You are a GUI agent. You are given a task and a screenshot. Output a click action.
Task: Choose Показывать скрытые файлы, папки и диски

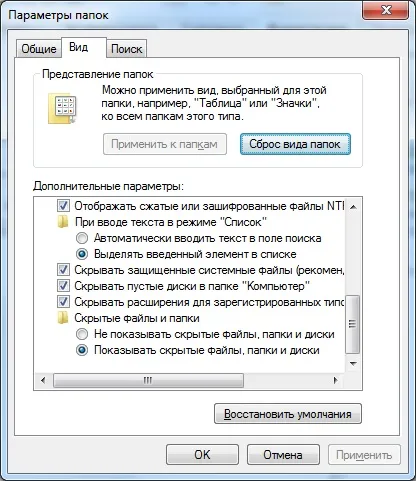point(82,350)
